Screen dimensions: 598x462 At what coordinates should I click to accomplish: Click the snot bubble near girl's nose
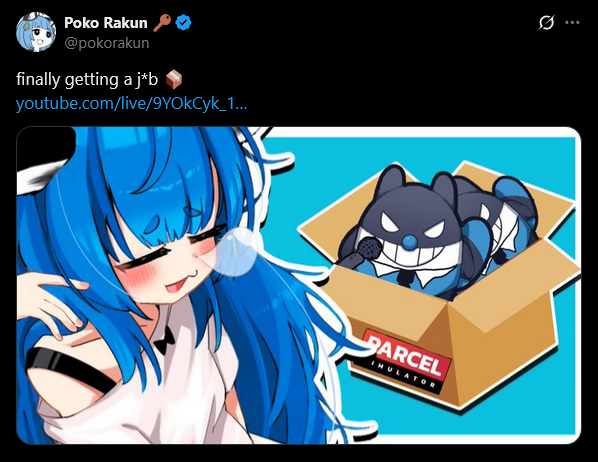235,252
